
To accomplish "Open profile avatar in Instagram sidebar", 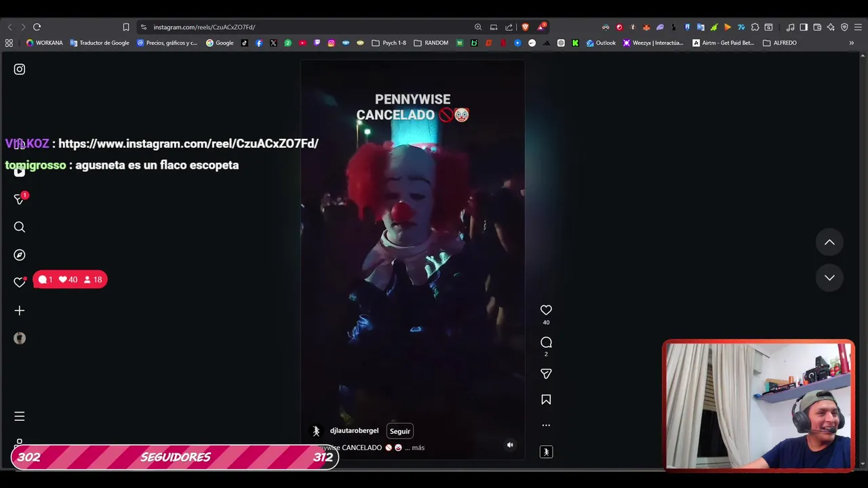I will pos(20,338).
